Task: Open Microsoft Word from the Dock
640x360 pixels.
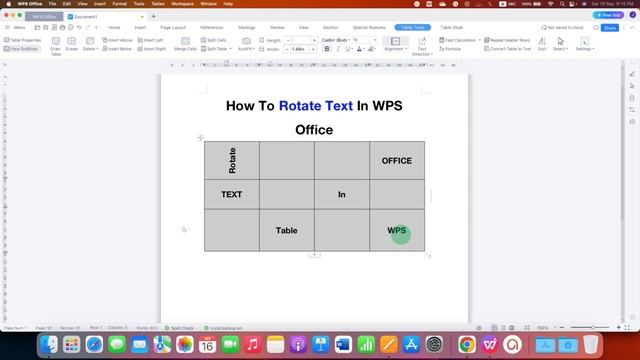Action: point(343,344)
